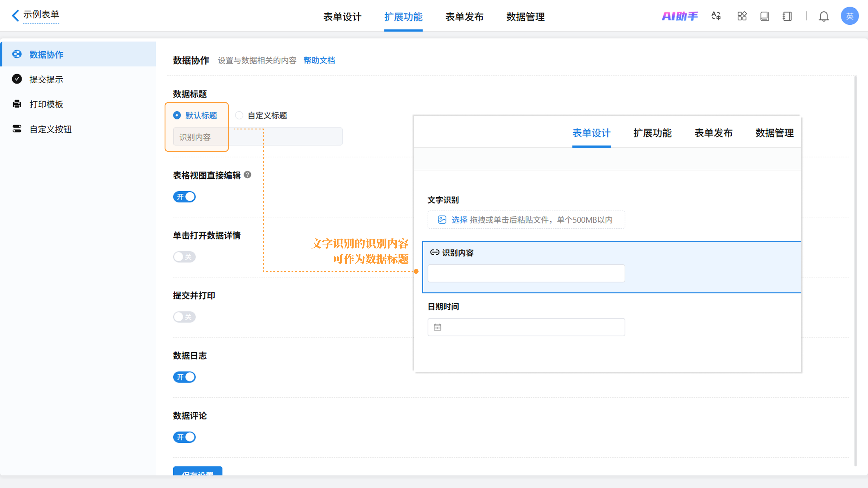Switch to the 表单设计 top tab
The image size is (868, 488).
pyautogui.click(x=342, y=17)
